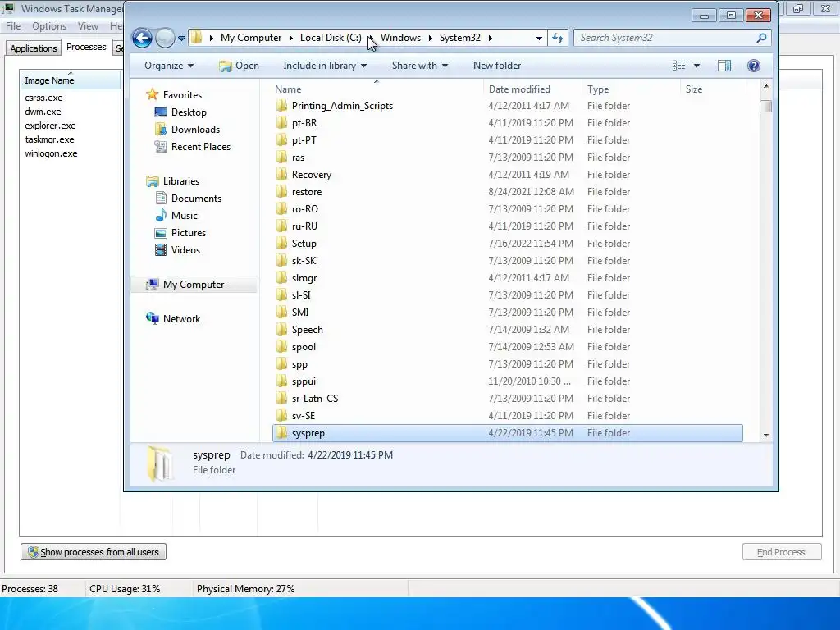The width and height of the screenshot is (840, 630).
Task: Sort by the Date modified column header
Action: pos(519,89)
